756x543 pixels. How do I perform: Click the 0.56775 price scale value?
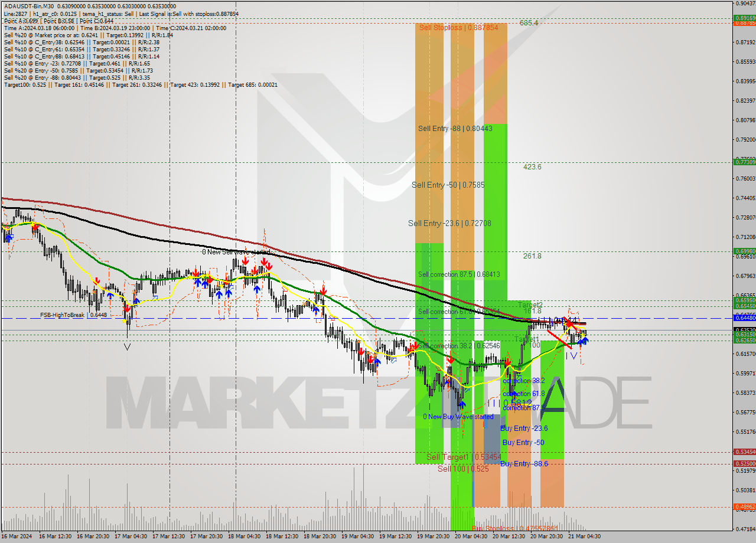(x=746, y=412)
